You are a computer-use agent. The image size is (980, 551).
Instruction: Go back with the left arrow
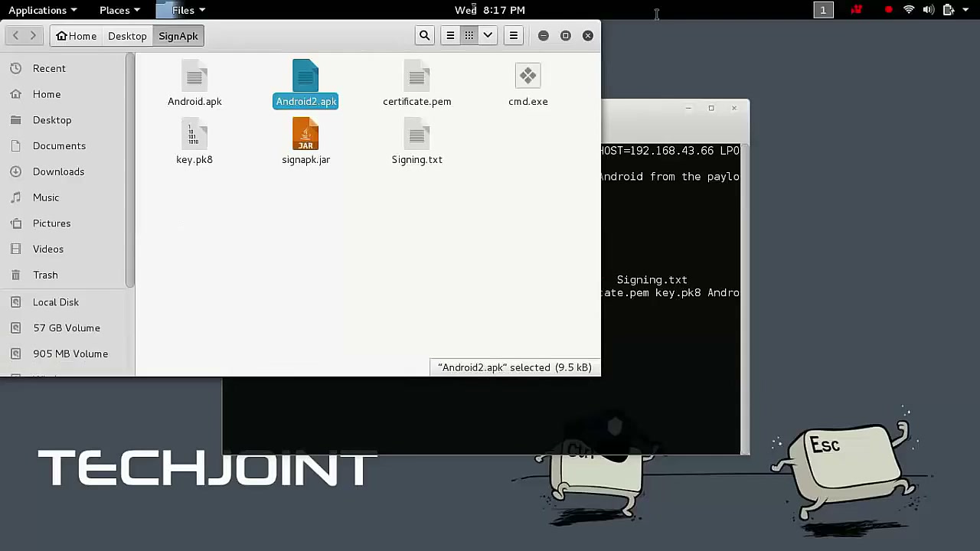15,35
